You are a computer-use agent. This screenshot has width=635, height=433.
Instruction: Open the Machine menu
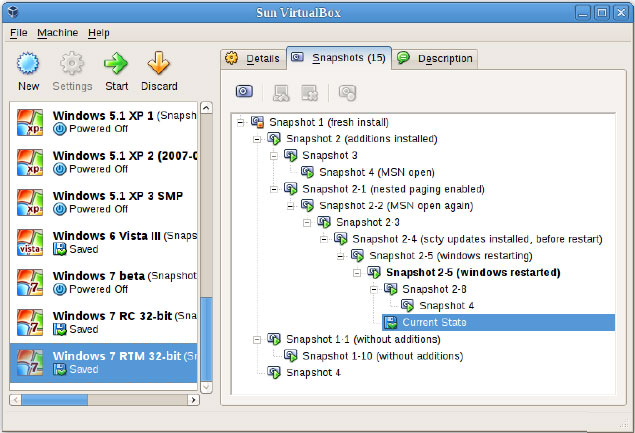(x=58, y=33)
